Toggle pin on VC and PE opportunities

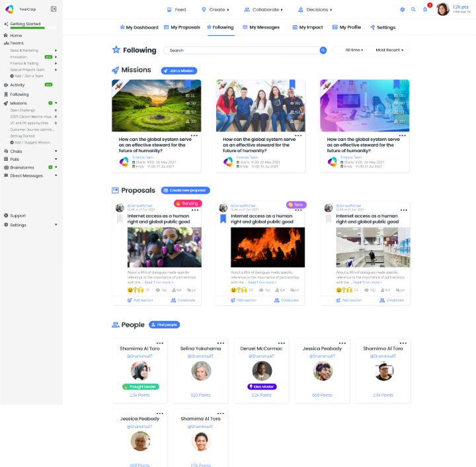pyautogui.click(x=56, y=123)
